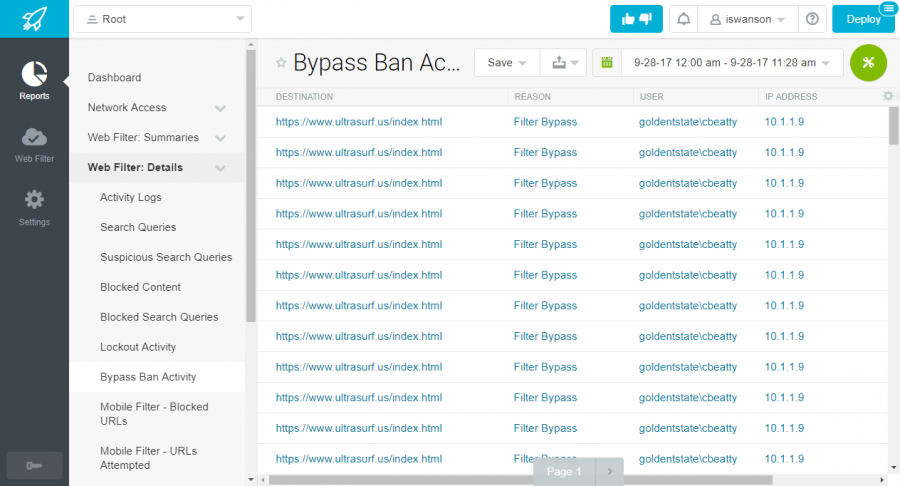The height and width of the screenshot is (486, 900).
Task: Click the sidebar menu vertical scrollbar
Action: tap(251, 186)
